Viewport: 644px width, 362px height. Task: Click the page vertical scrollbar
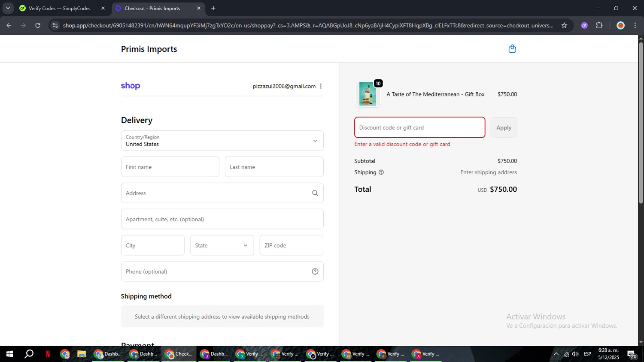(x=641, y=123)
